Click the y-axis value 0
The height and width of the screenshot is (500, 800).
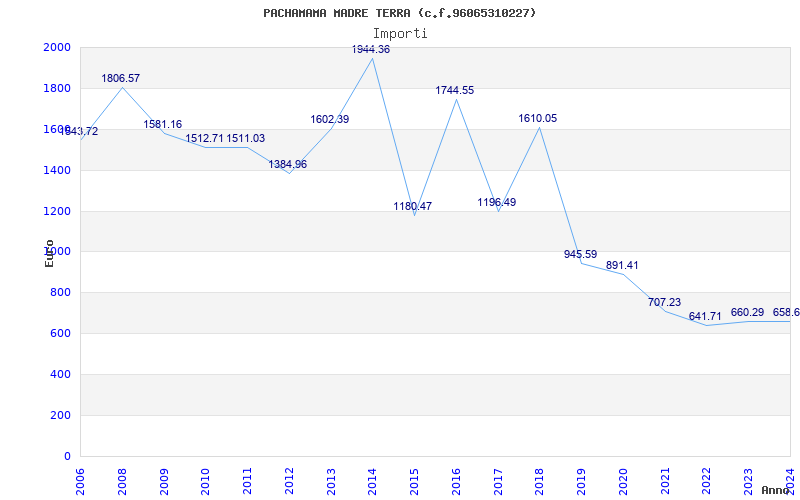(67, 456)
